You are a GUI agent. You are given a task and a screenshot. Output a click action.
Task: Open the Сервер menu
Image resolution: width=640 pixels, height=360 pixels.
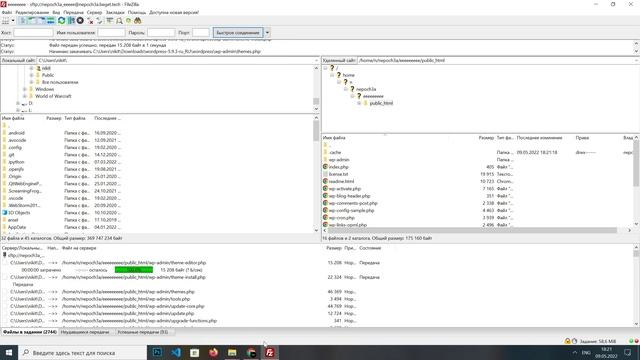pos(94,12)
